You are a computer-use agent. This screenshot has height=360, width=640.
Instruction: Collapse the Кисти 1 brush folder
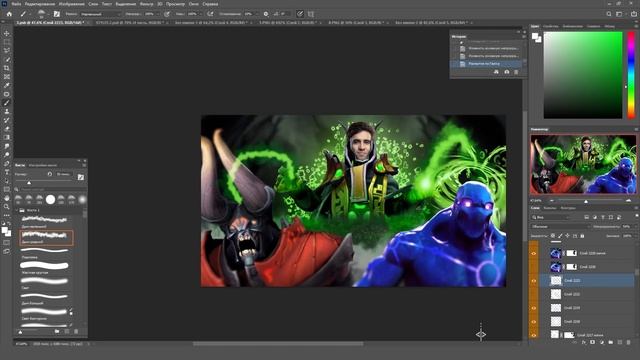point(18,210)
